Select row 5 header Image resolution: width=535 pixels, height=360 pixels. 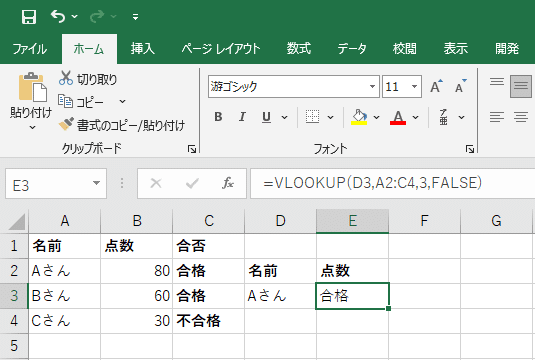14,346
